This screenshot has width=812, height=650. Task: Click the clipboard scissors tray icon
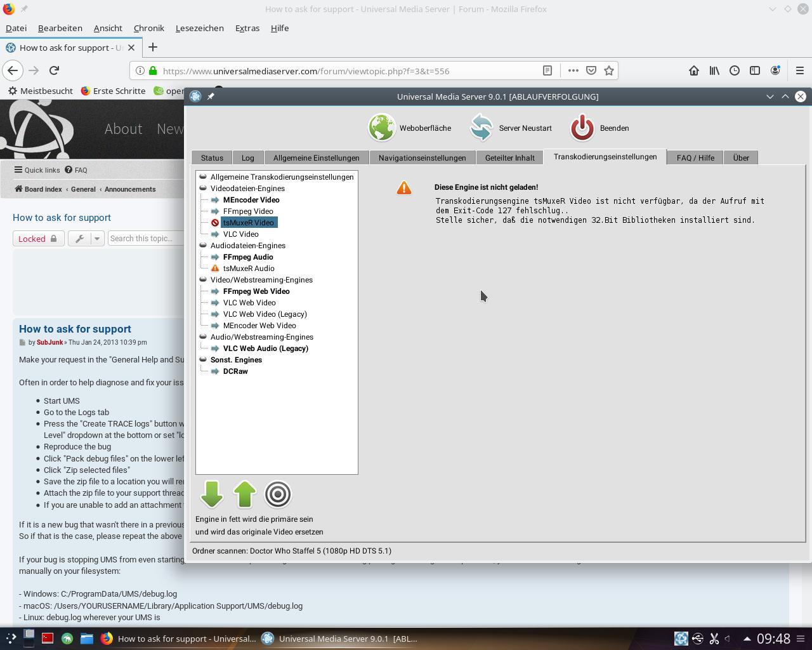[714, 639]
